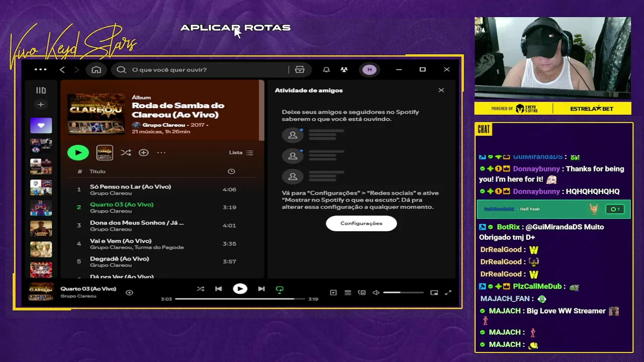The height and width of the screenshot is (362, 644).
Task: Click the Configurações button
Action: (x=361, y=223)
